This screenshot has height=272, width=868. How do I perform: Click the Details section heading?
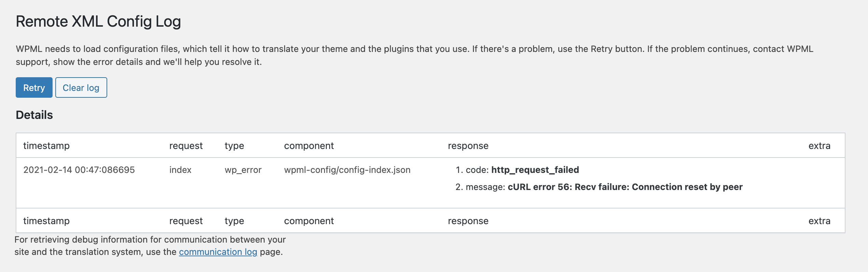tap(34, 115)
